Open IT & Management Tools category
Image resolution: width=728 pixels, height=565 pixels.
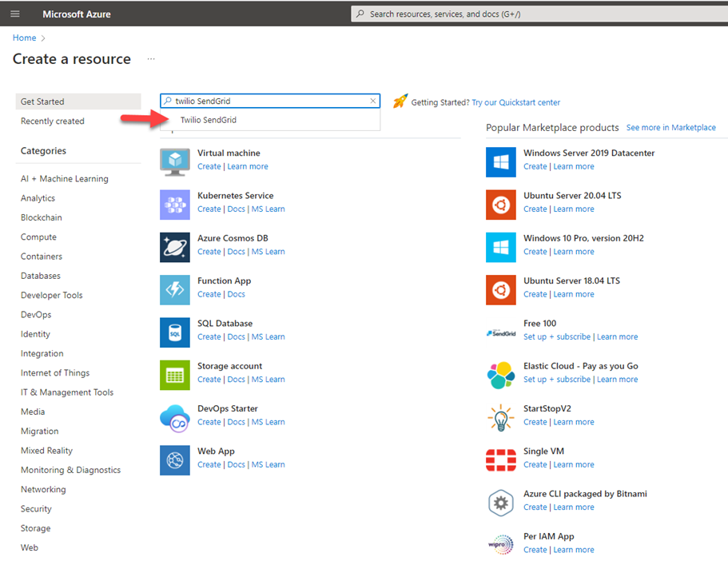[x=67, y=392]
